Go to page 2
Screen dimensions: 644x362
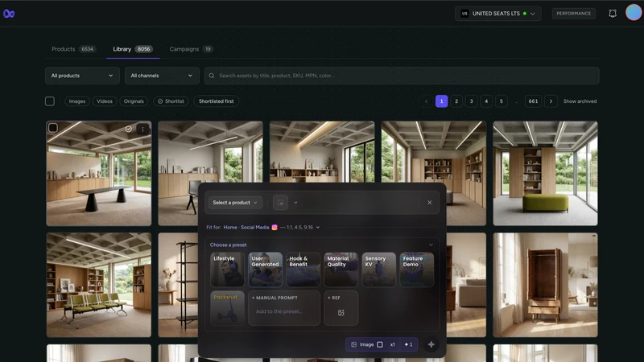point(456,101)
